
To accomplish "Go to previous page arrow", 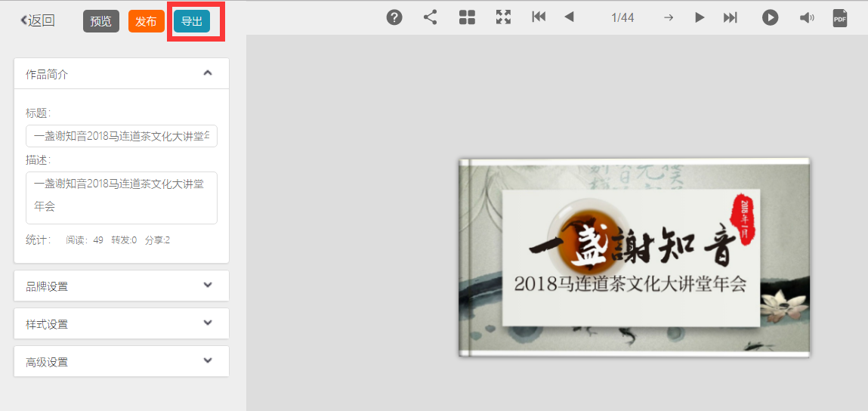I will pos(569,17).
